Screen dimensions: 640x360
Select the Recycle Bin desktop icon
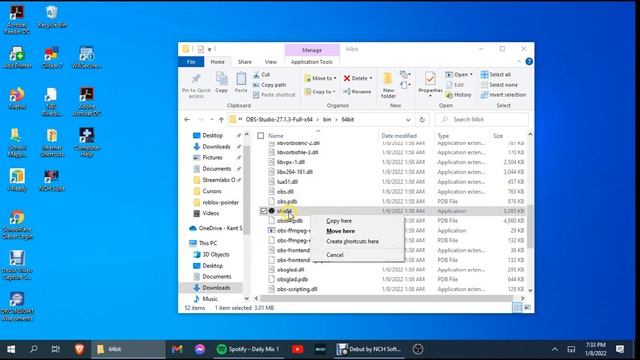pos(52,17)
